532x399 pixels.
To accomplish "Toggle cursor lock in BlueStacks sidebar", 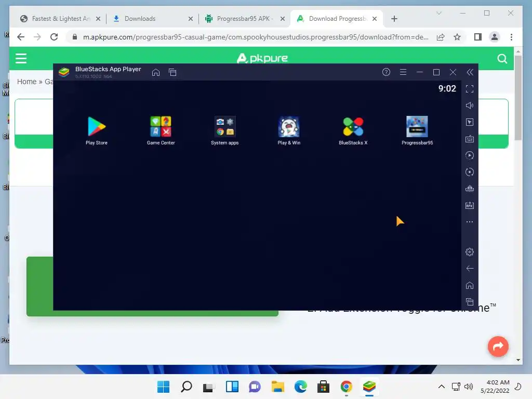I will click(x=470, y=122).
